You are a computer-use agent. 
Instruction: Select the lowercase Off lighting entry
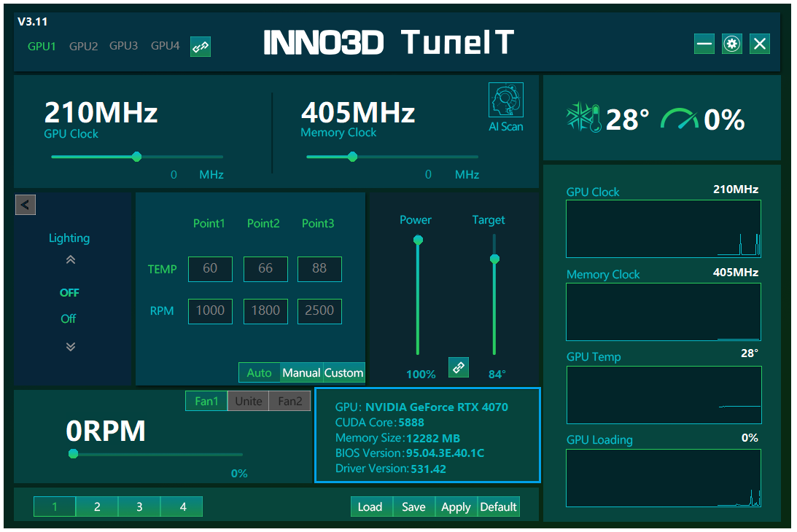coord(69,318)
